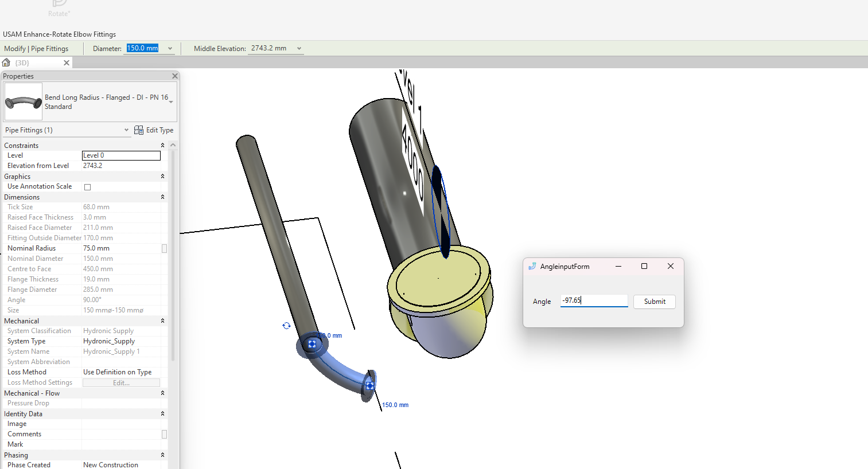Collapse the Mechanical - Flow section
868x469 pixels.
tap(162, 393)
